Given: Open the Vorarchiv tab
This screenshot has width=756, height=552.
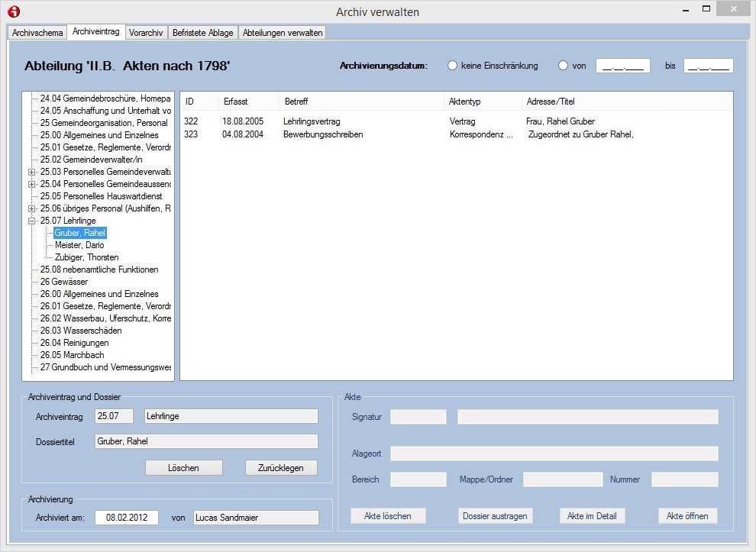Looking at the screenshot, I should click(146, 33).
